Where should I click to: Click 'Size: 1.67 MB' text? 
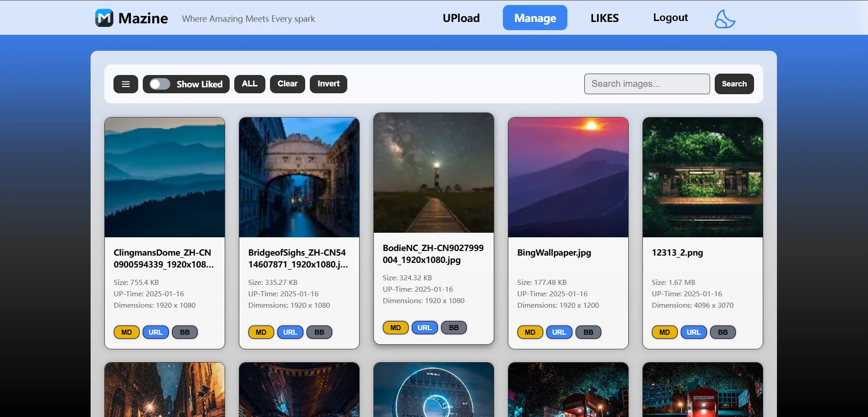[x=674, y=282]
